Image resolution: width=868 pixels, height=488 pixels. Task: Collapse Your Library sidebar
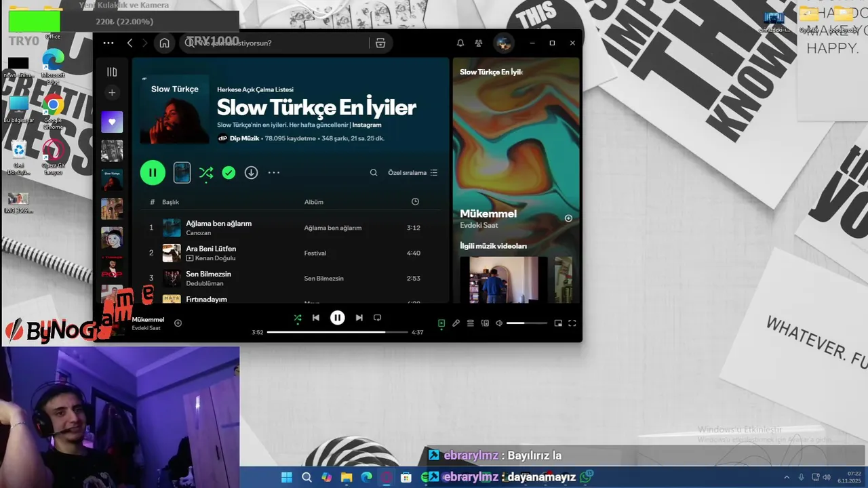[112, 72]
